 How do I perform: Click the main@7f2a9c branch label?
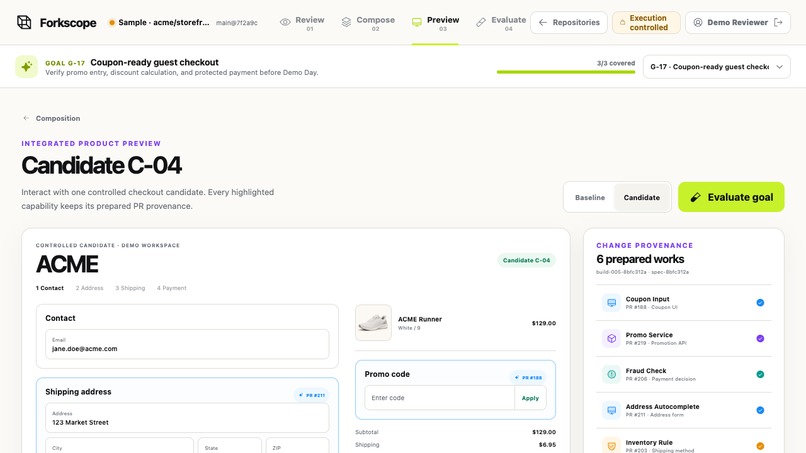(236, 23)
